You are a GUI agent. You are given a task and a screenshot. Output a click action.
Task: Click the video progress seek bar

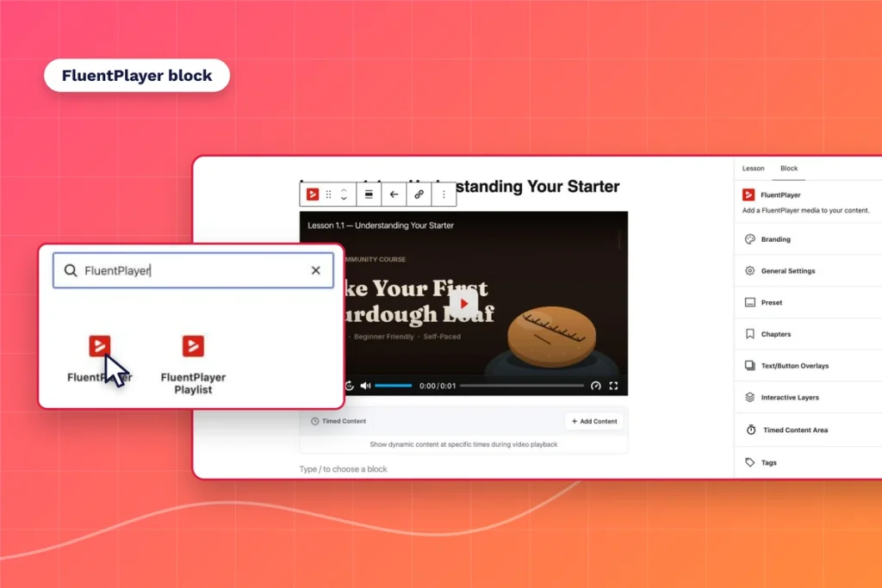522,386
